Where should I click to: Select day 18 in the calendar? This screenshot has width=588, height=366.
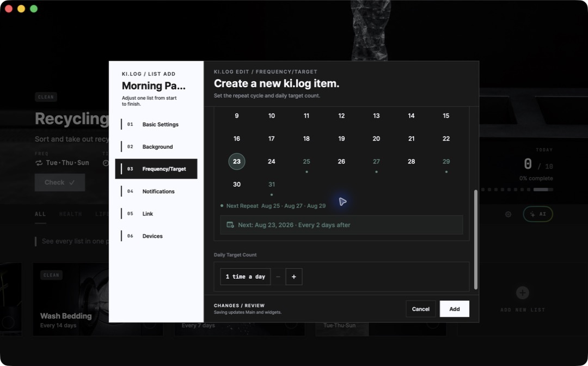[307, 139]
